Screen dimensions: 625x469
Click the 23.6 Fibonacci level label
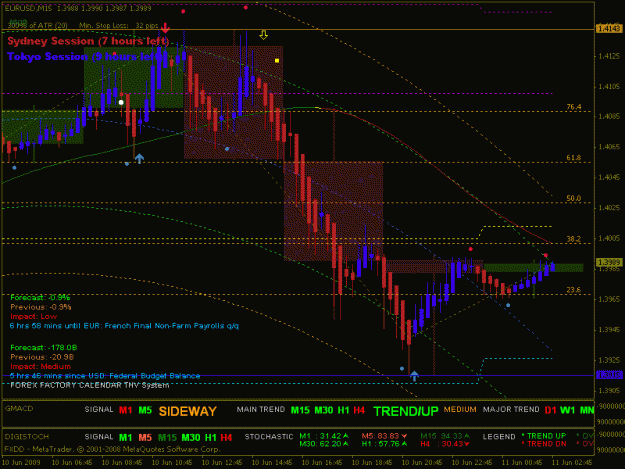click(574, 290)
